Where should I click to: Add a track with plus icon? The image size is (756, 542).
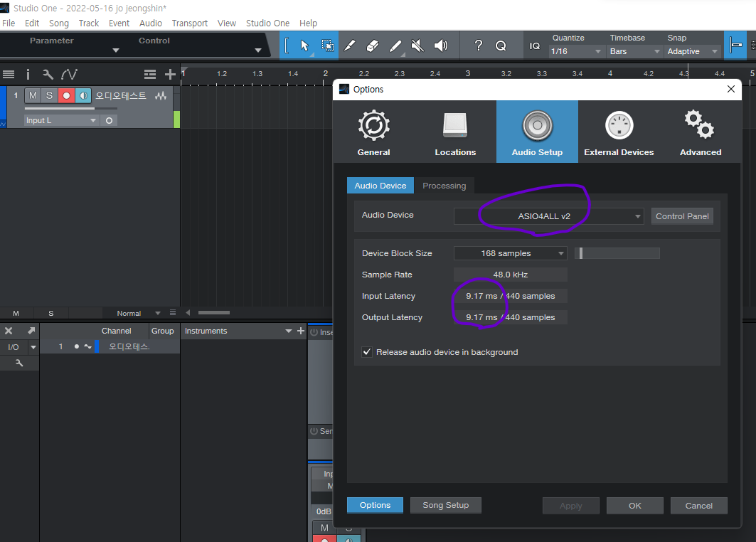(170, 74)
